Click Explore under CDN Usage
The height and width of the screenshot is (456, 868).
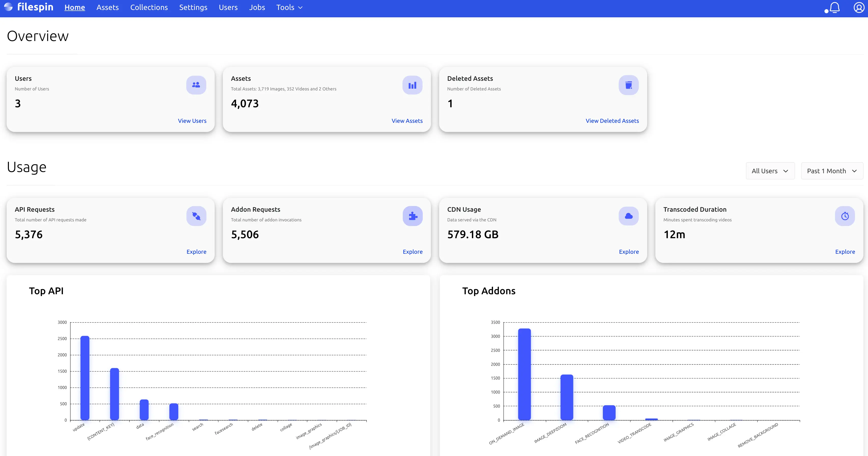(x=628, y=252)
